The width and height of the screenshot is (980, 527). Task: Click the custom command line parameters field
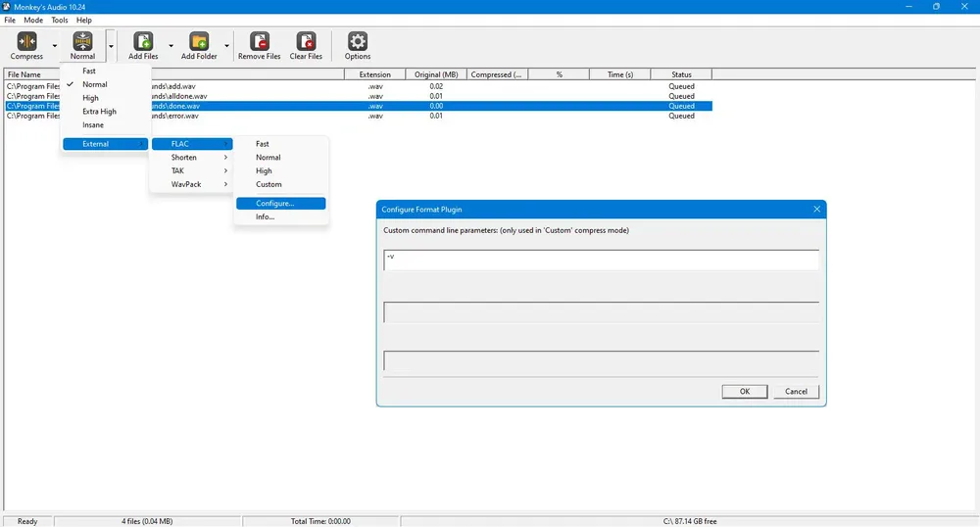pos(602,261)
